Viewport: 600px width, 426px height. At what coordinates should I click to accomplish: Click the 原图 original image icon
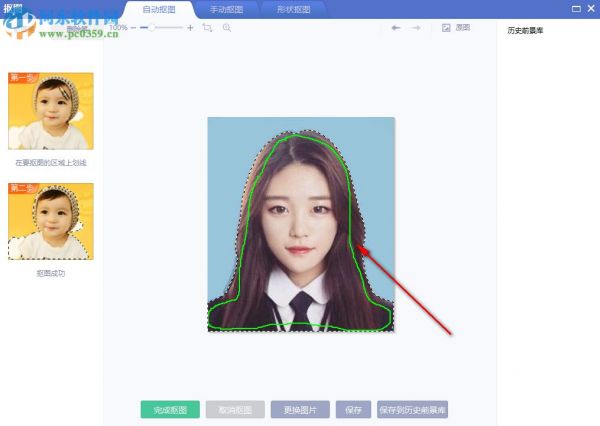click(x=446, y=28)
